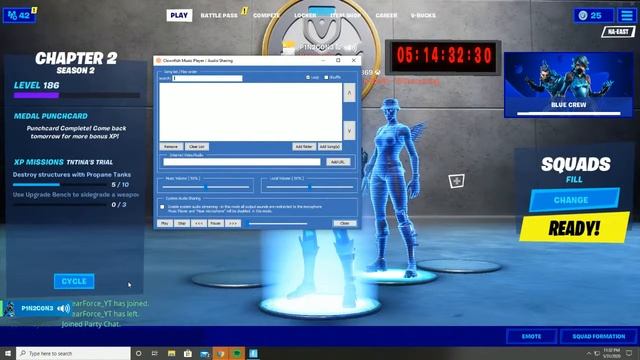Move song up with the arrow button
Image resolution: width=640 pixels, height=360 pixels.
pyautogui.click(x=349, y=93)
